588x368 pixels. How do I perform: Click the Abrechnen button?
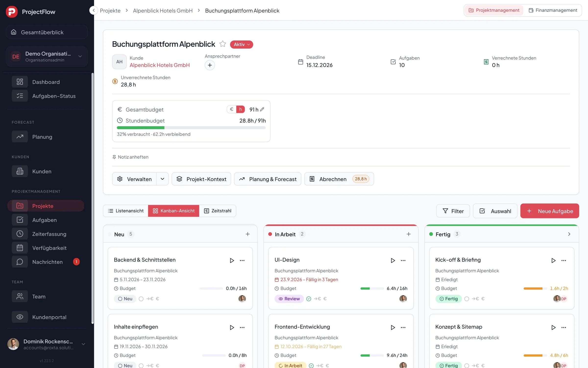click(339, 179)
